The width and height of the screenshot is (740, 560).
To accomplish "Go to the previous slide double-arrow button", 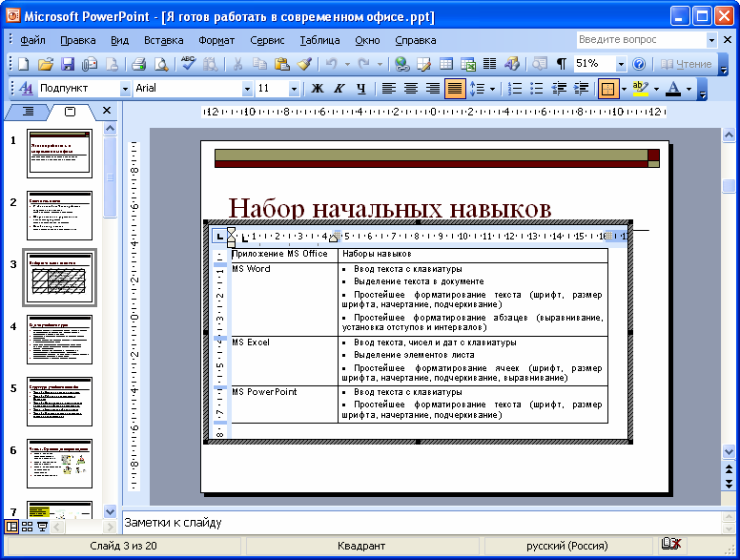I will tap(729, 468).
